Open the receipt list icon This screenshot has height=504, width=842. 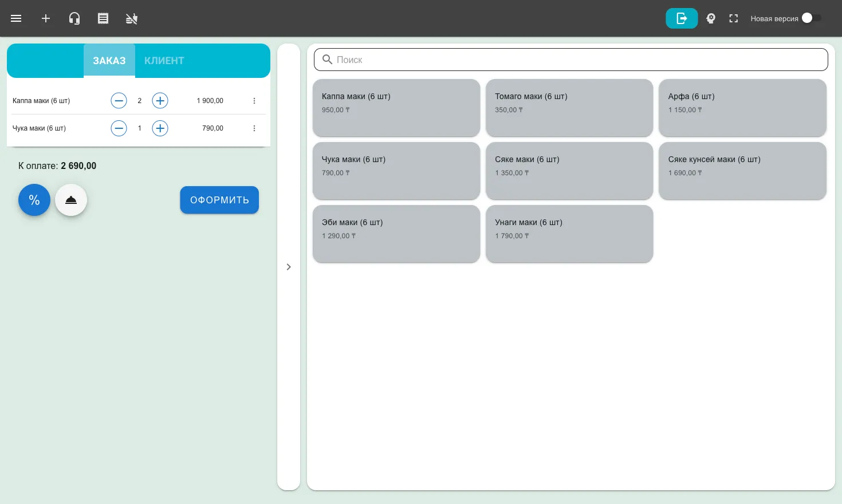point(103,18)
